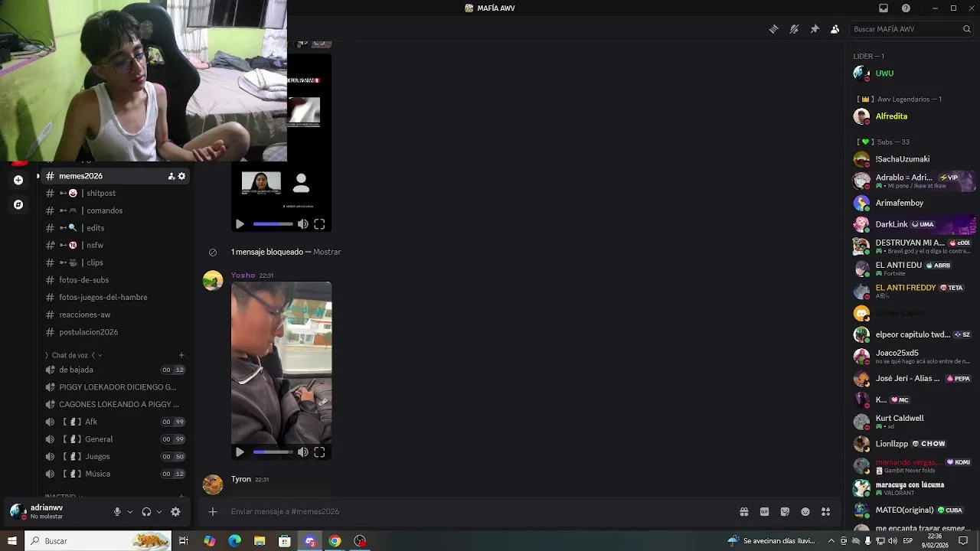This screenshot has width=980, height=551.
Task: Open user settings gear icon
Action: tap(175, 512)
